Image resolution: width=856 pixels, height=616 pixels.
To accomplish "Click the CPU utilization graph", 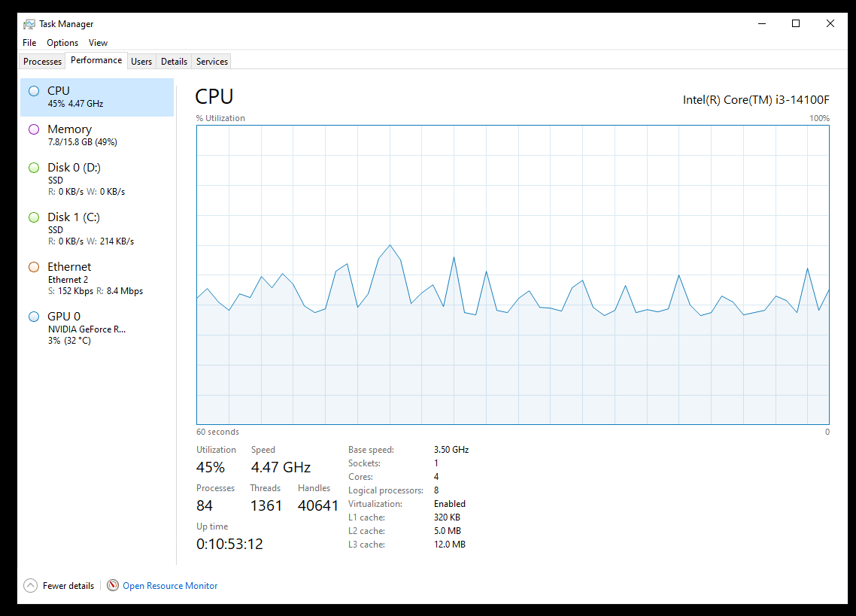I will coord(512,275).
